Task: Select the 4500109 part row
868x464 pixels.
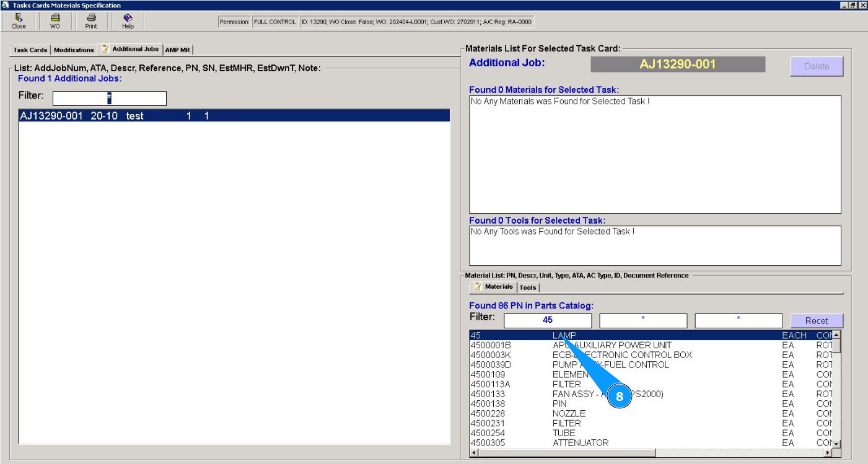Action: 651,374
